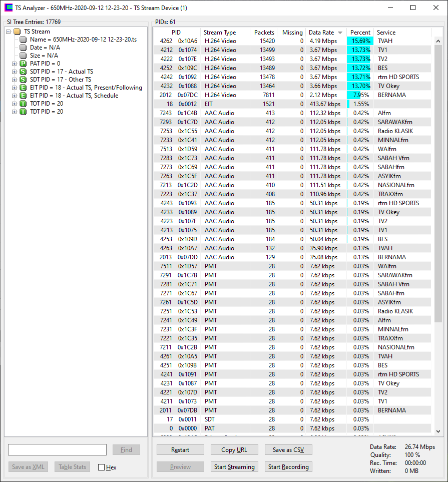Click the E icon for EIT Schedule
Image resolution: width=448 pixels, height=482 pixels.
click(x=23, y=96)
